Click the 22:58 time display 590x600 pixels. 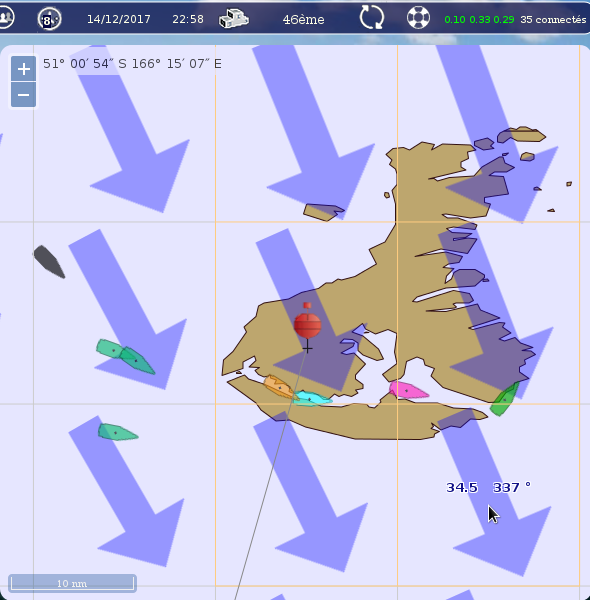click(188, 19)
